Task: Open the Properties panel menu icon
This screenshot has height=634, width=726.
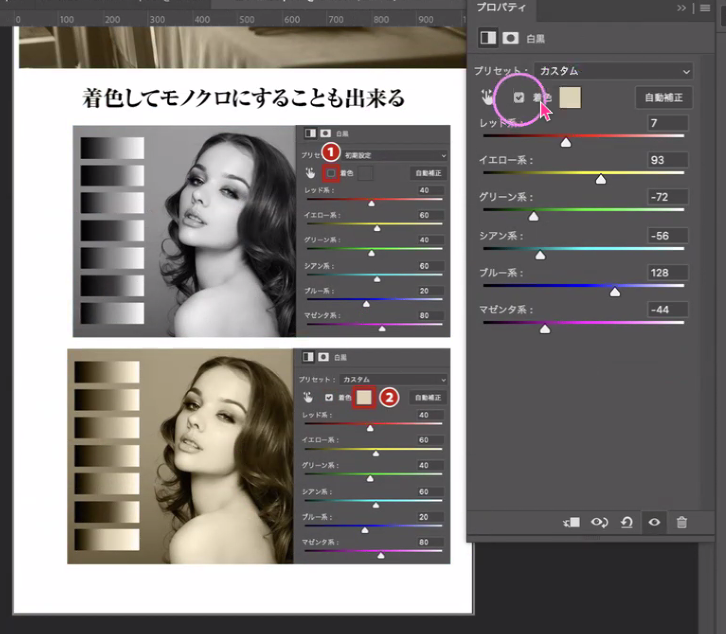Action: point(705,8)
